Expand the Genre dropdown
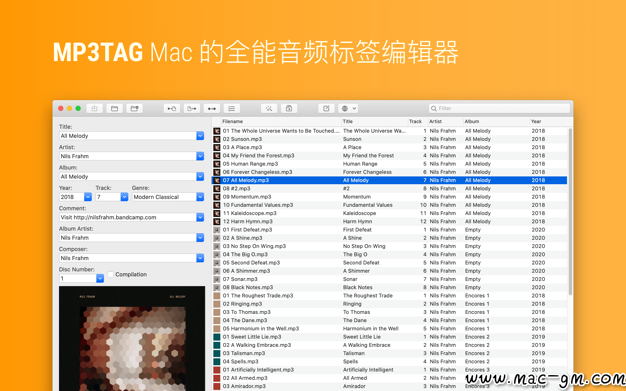626x391 pixels. pos(200,197)
